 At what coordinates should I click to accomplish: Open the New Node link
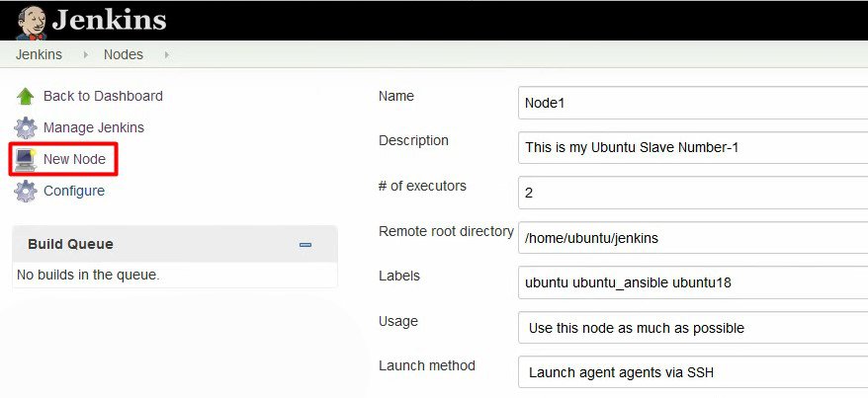(74, 159)
